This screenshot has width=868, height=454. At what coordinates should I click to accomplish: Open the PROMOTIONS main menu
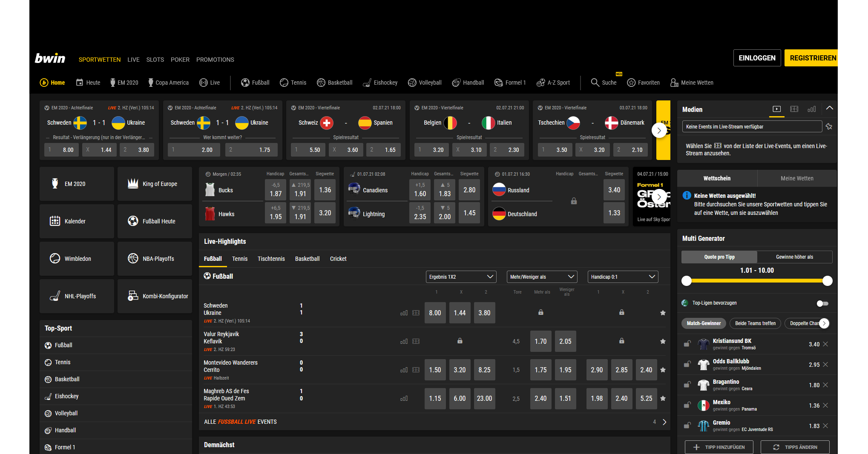click(215, 60)
